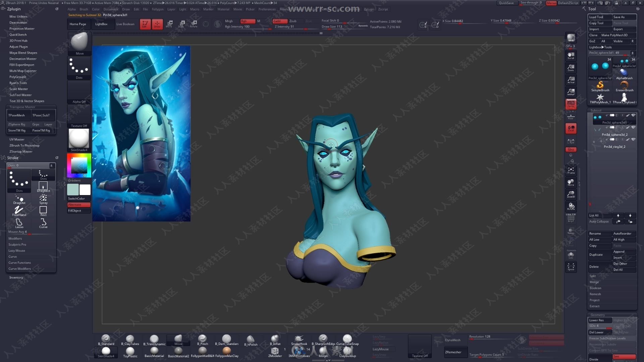
Task: Toggle Persp perspective mode
Action: pyautogui.click(x=571, y=104)
